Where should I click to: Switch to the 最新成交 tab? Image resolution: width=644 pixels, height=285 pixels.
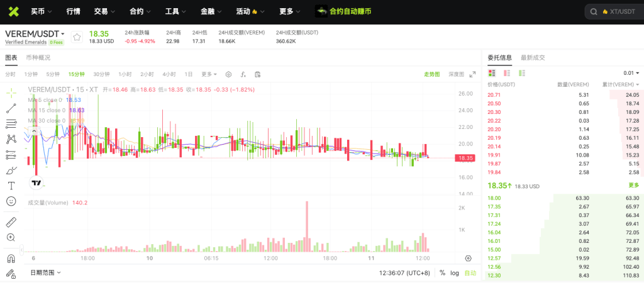[x=533, y=58]
